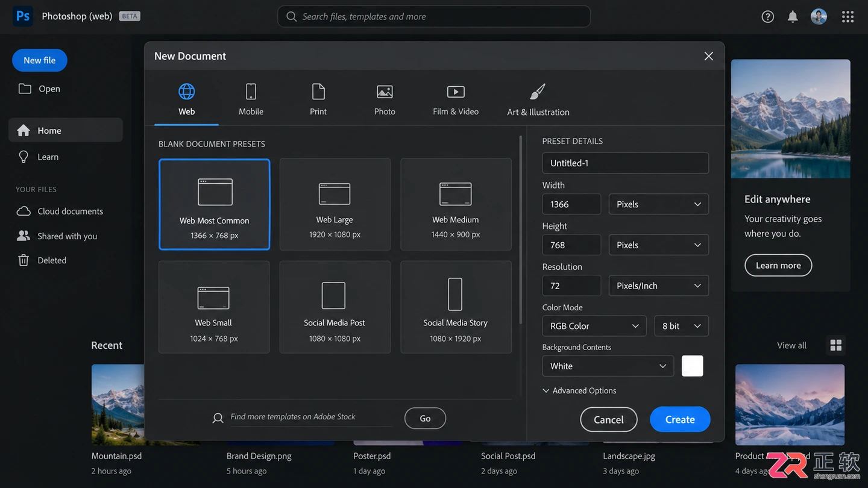Open the 8 bit depth dropdown

[x=682, y=326]
